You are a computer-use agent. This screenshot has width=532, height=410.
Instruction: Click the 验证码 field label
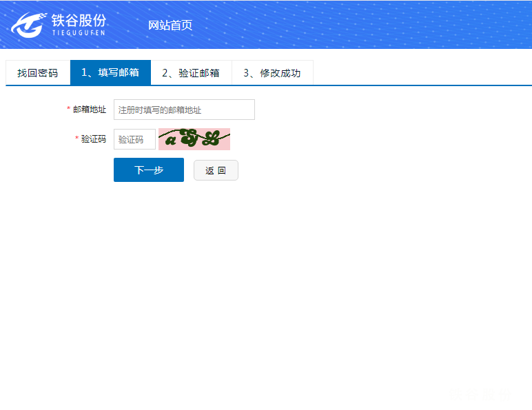click(94, 139)
